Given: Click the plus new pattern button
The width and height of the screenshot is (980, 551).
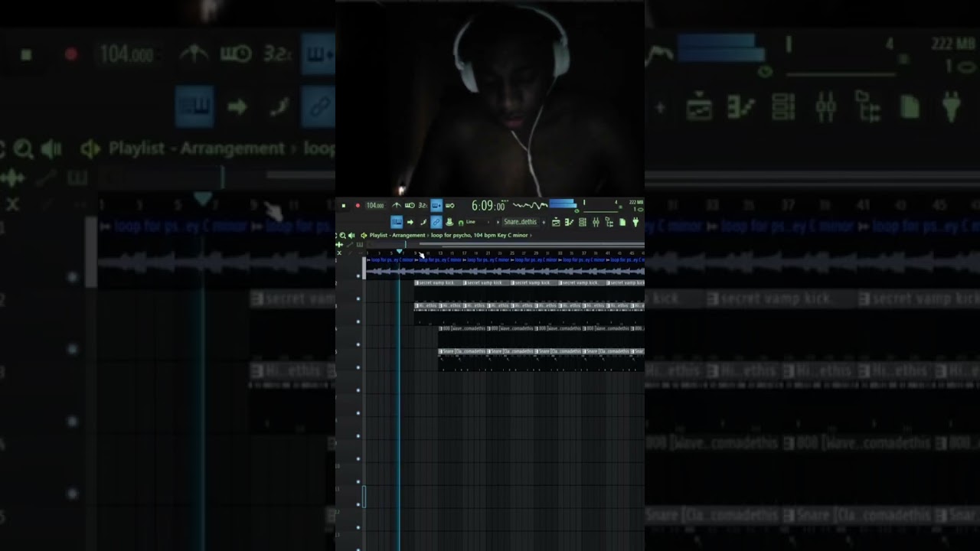Looking at the screenshot, I should [x=544, y=222].
